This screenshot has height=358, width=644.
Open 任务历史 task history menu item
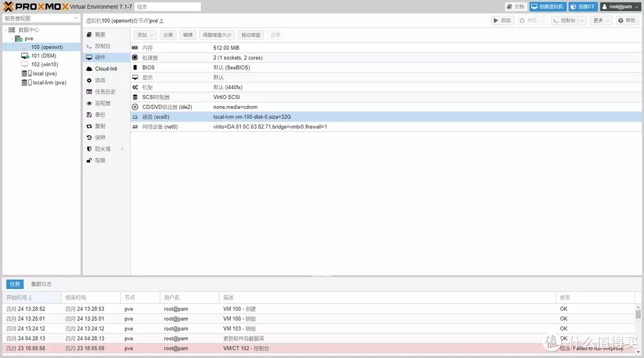pos(106,92)
